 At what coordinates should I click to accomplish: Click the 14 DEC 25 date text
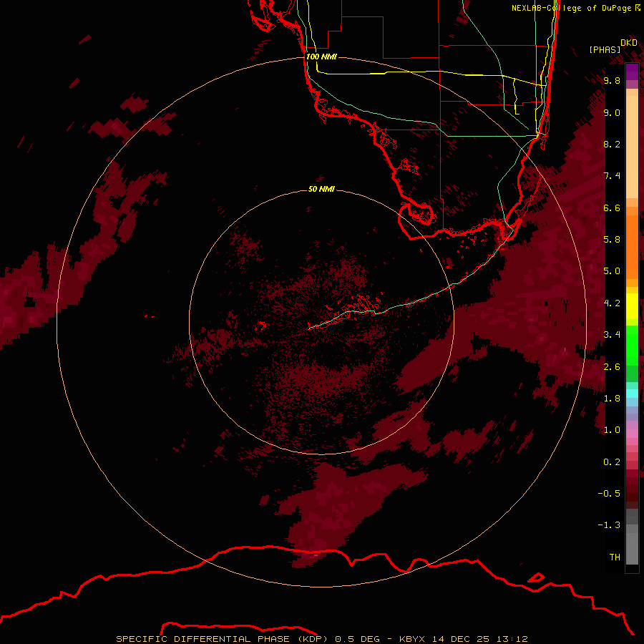coord(460,639)
